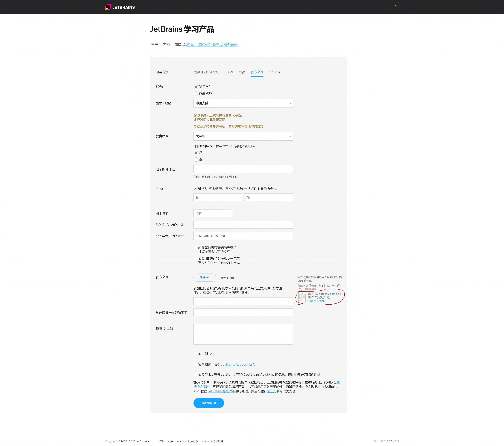Image resolution: width=504 pixels, height=446 pixels.
Task: Expand the 教育程度 dropdown
Action: tap(243, 136)
